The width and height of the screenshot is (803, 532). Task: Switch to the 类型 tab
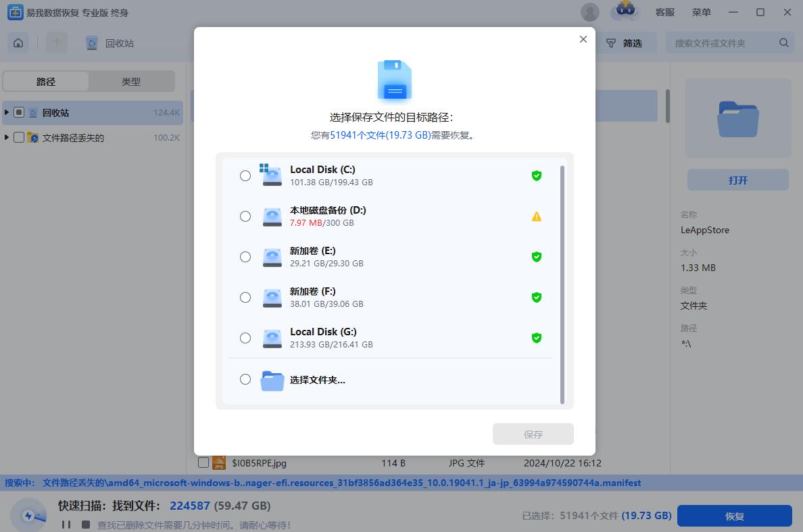131,81
